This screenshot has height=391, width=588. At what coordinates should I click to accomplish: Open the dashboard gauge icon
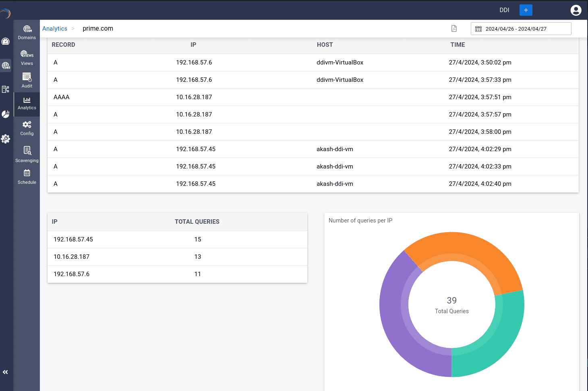[6, 41]
